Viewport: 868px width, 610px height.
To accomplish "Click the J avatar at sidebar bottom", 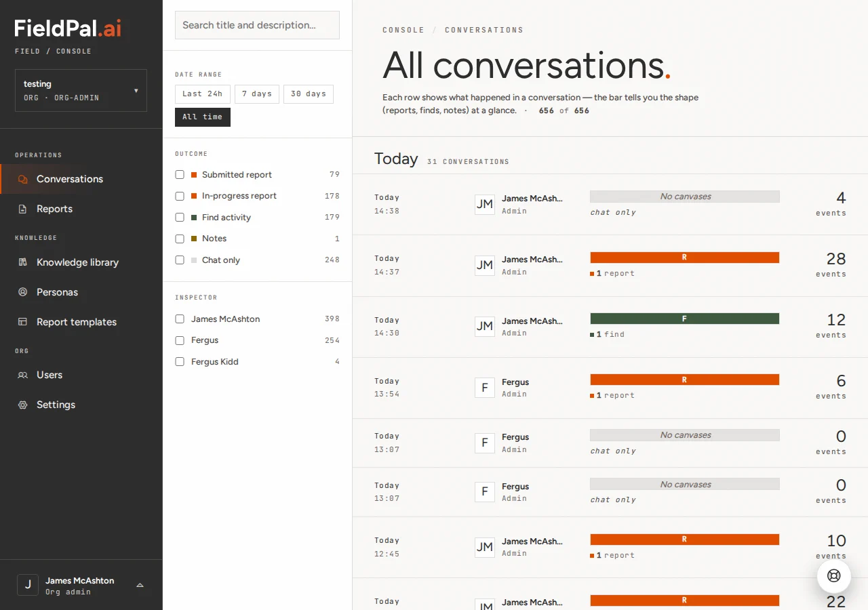I will [x=28, y=586].
